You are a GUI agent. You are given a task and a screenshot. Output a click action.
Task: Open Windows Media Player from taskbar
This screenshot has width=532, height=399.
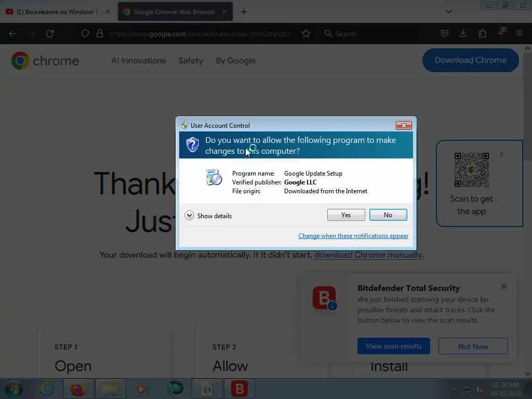tap(142, 389)
